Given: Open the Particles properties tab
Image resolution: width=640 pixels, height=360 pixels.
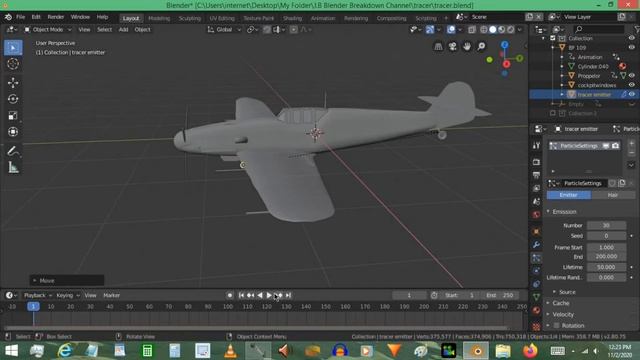Looking at the screenshot, I should [x=536, y=258].
